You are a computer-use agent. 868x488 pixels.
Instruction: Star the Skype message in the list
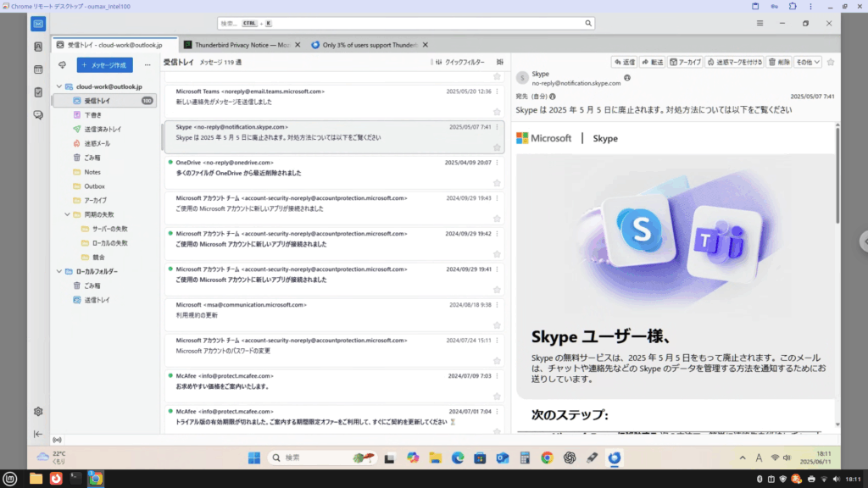tap(497, 147)
